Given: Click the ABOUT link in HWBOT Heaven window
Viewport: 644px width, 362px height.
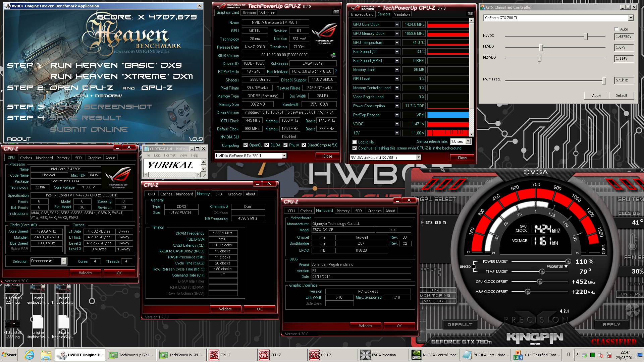Looking at the screenshot, I should 19,139.
